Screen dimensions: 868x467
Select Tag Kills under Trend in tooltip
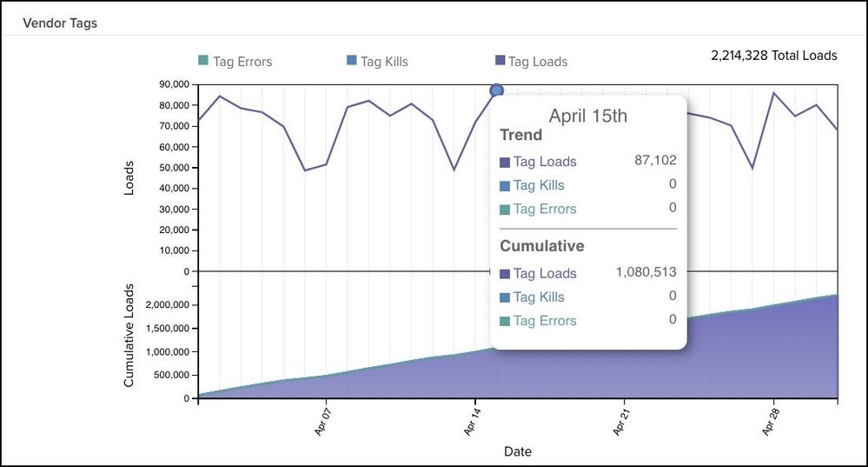pyautogui.click(x=538, y=185)
